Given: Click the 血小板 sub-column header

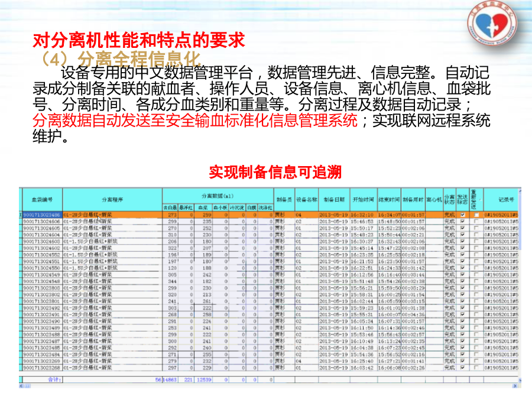Looking at the screenshot, I should click(220, 207).
